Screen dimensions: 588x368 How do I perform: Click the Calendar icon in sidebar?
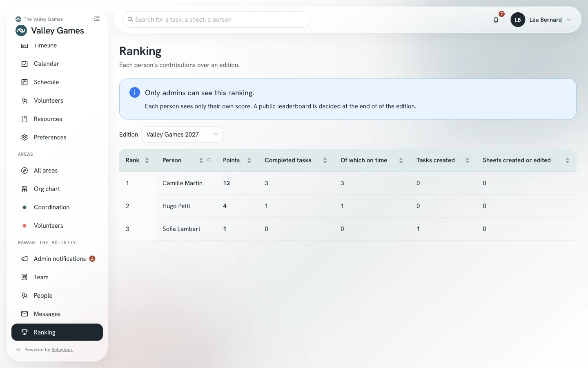(x=24, y=64)
